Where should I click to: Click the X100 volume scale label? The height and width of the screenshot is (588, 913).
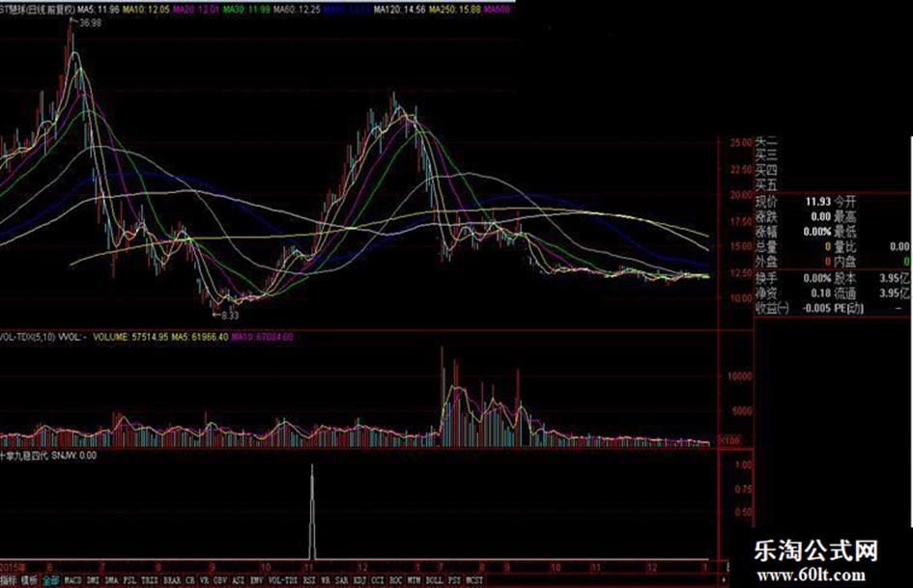[x=730, y=440]
